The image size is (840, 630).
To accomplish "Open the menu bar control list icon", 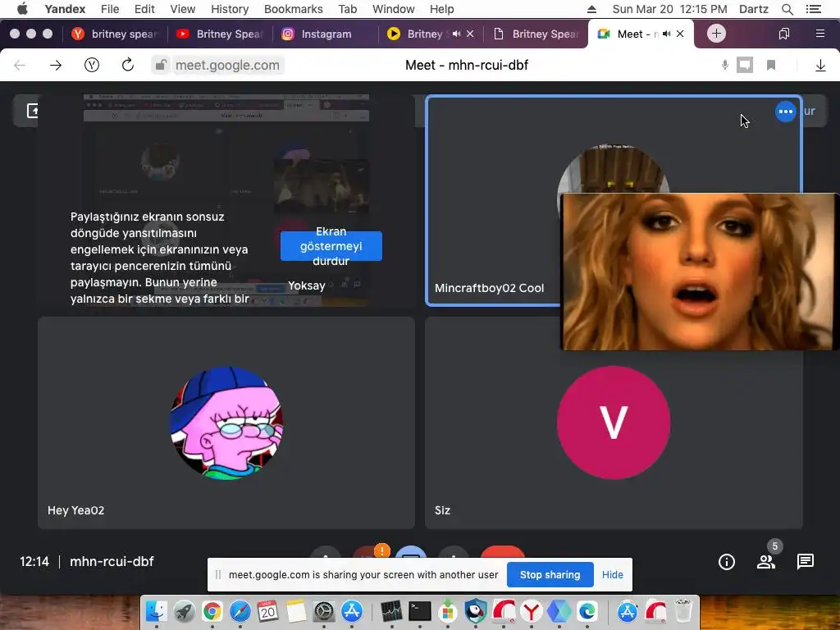I will tap(813, 9).
